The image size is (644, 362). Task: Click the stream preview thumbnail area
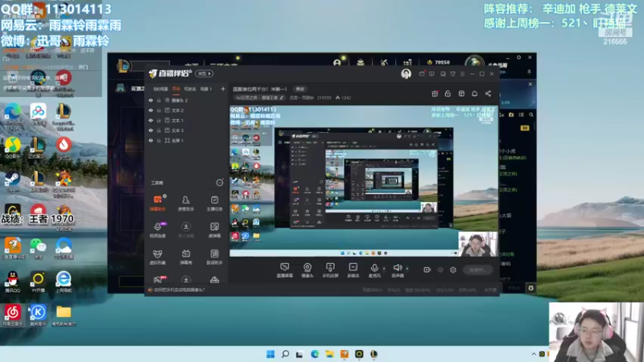tap(364, 182)
